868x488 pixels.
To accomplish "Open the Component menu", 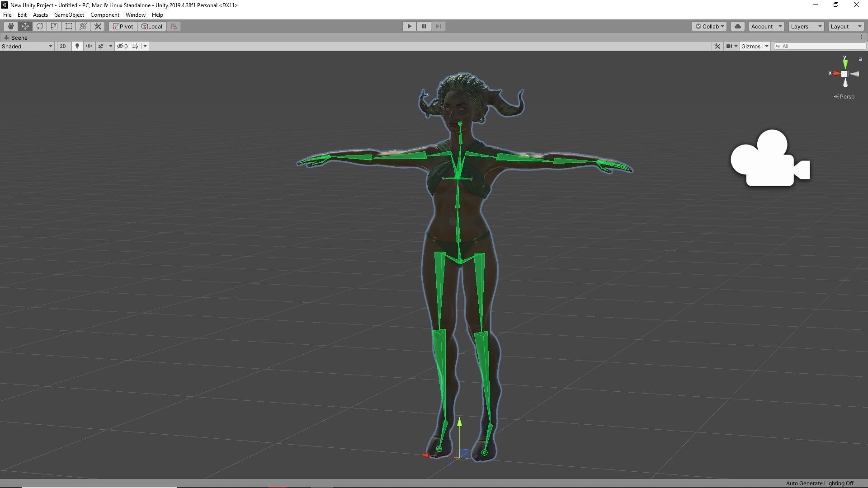I will click(x=105, y=14).
